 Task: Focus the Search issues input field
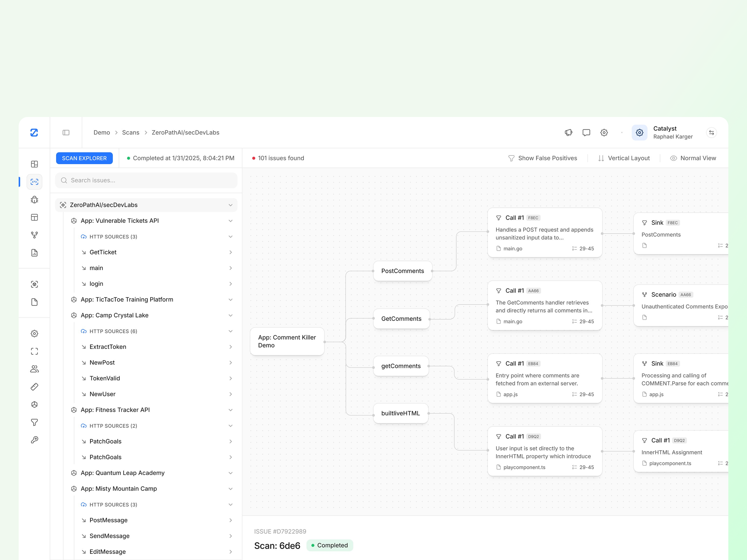point(146,180)
